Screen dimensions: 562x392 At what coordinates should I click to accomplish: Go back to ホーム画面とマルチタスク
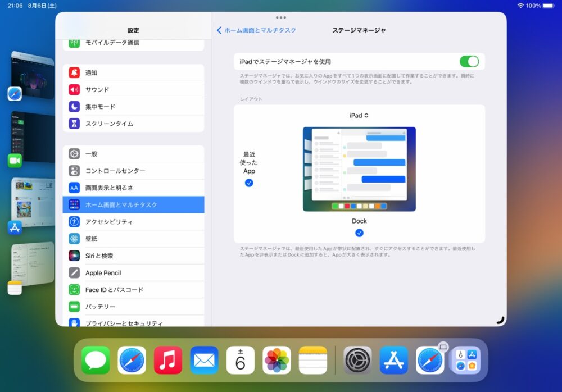[257, 30]
